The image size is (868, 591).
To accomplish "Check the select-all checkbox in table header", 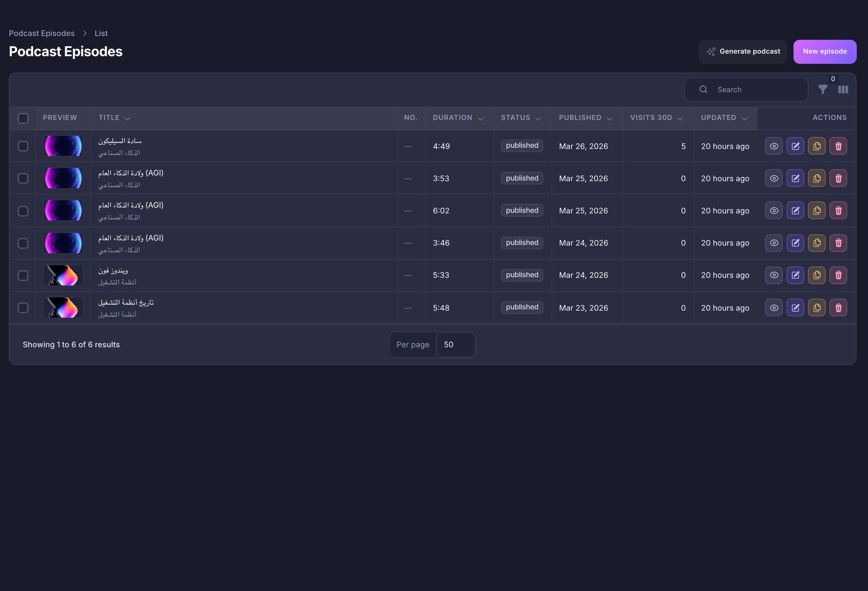I will pos(23,118).
